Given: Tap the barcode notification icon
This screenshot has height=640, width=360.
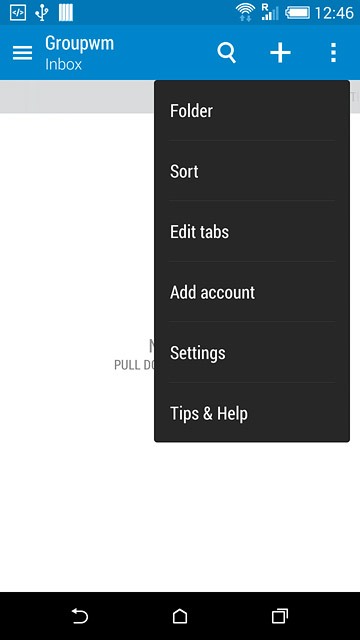Looking at the screenshot, I should coord(66,13).
